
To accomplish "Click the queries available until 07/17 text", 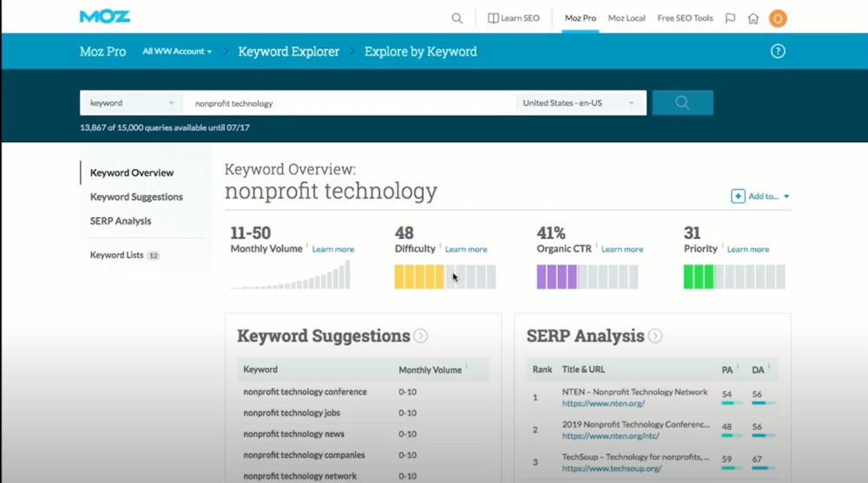I will tap(165, 127).
